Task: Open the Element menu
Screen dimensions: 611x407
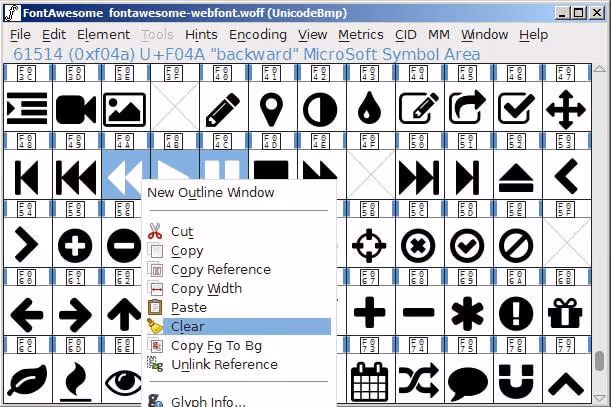Action: point(103,35)
